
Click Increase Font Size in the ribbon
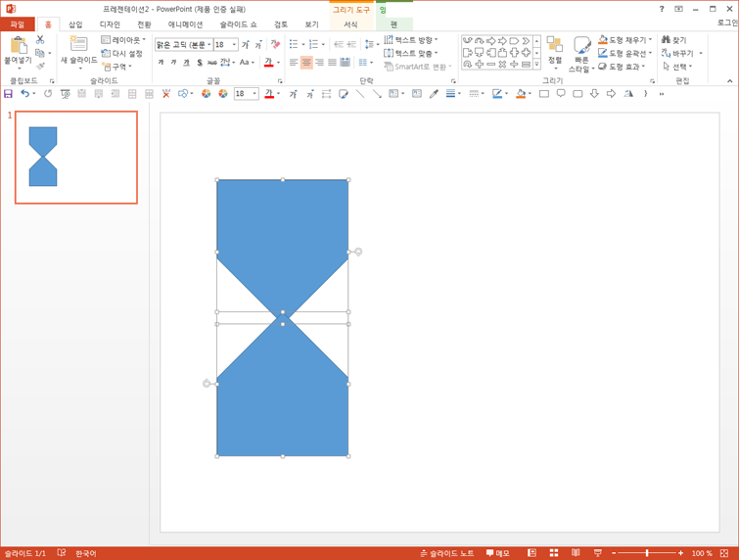[x=246, y=45]
